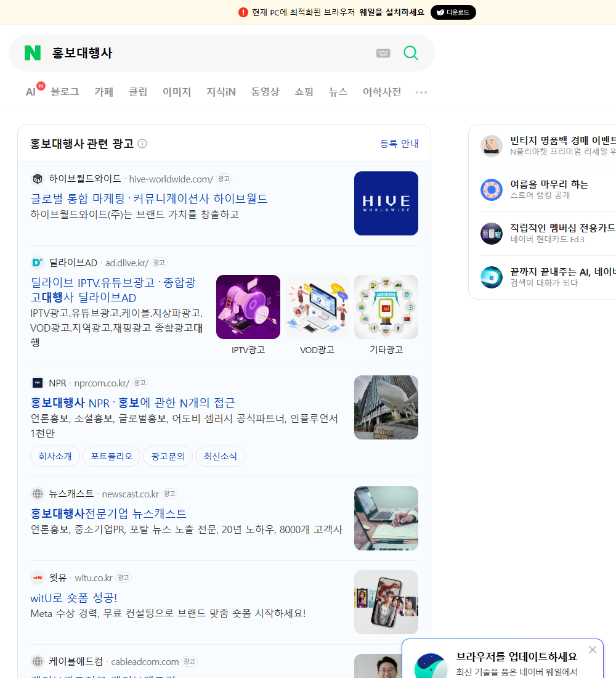616x678 pixels.
Task: Click the 최신소식 button under NPR
Action: tap(220, 456)
